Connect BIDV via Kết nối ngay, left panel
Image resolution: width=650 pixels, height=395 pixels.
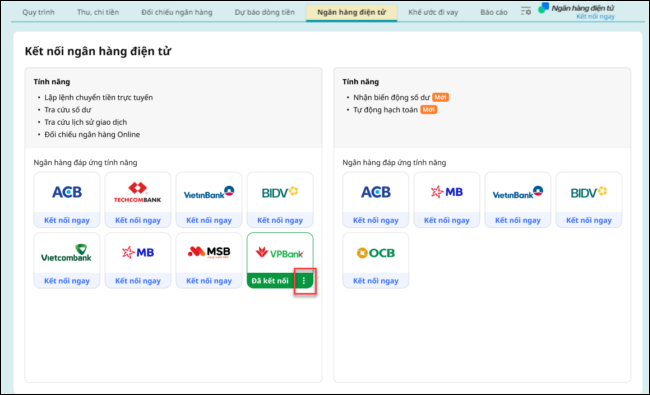pos(280,220)
